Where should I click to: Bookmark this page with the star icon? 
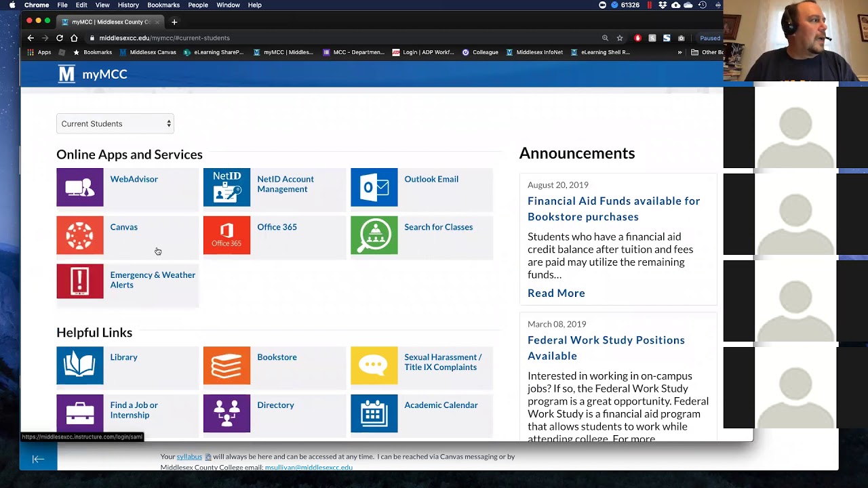coord(620,38)
